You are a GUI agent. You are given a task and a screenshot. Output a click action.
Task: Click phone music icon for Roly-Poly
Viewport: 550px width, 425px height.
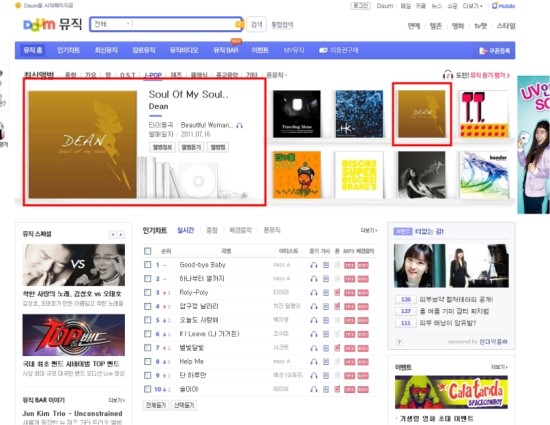[337, 292]
